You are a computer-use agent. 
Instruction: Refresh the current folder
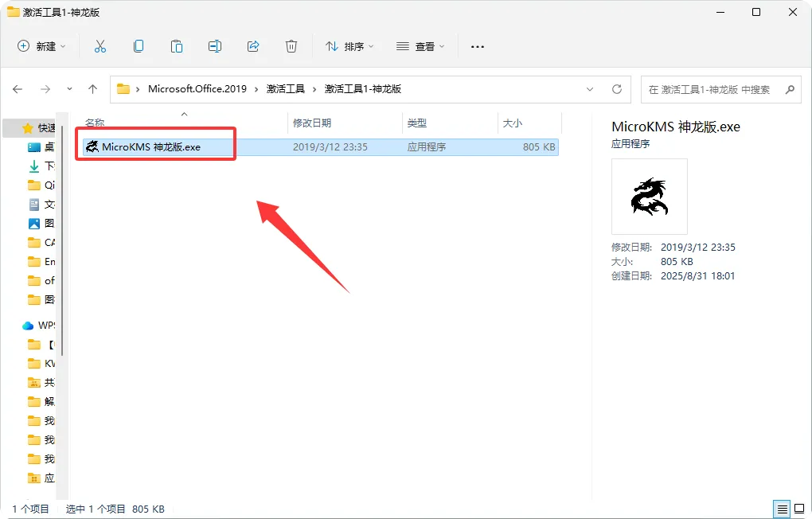pos(617,89)
